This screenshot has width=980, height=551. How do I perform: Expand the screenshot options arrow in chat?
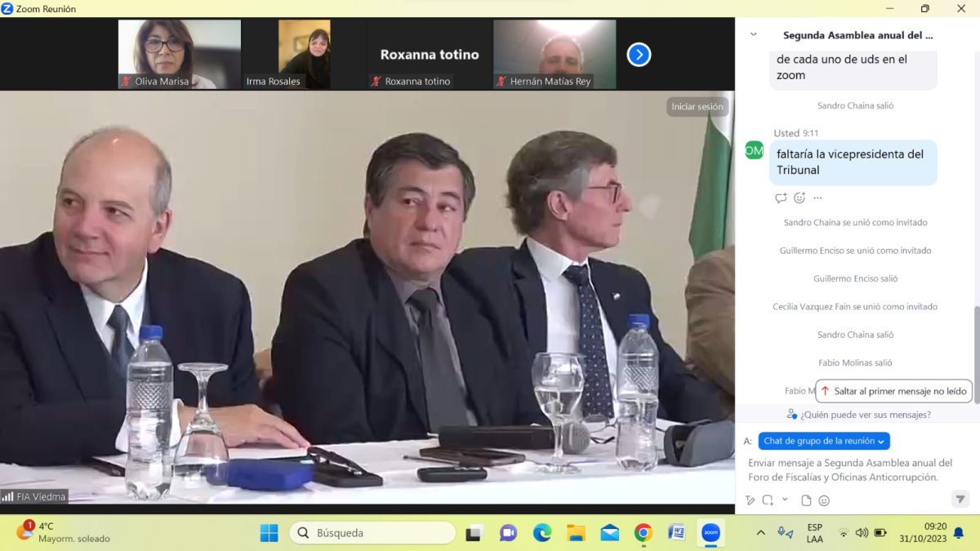tap(785, 500)
